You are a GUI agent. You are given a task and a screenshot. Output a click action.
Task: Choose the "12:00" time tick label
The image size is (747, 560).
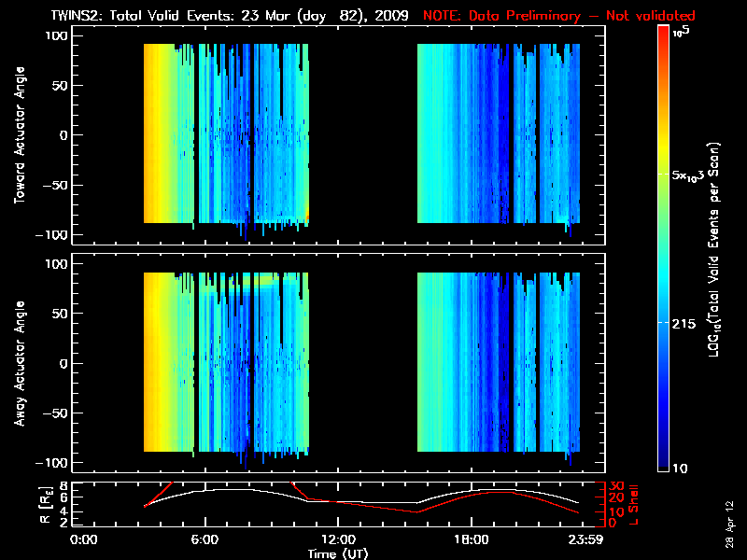(x=338, y=539)
